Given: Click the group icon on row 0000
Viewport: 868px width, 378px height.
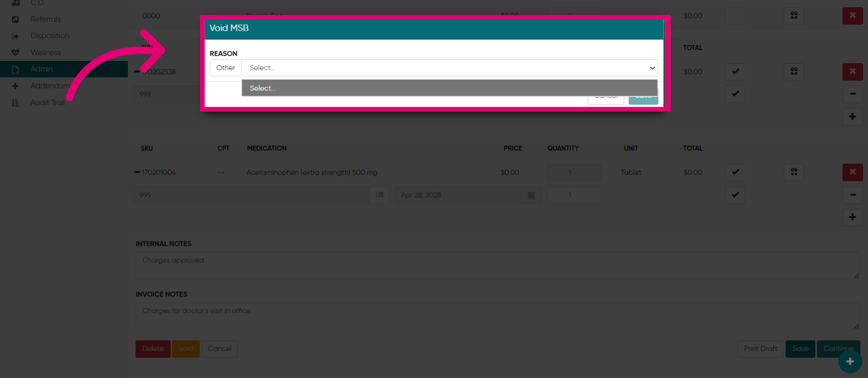Looking at the screenshot, I should [x=794, y=16].
